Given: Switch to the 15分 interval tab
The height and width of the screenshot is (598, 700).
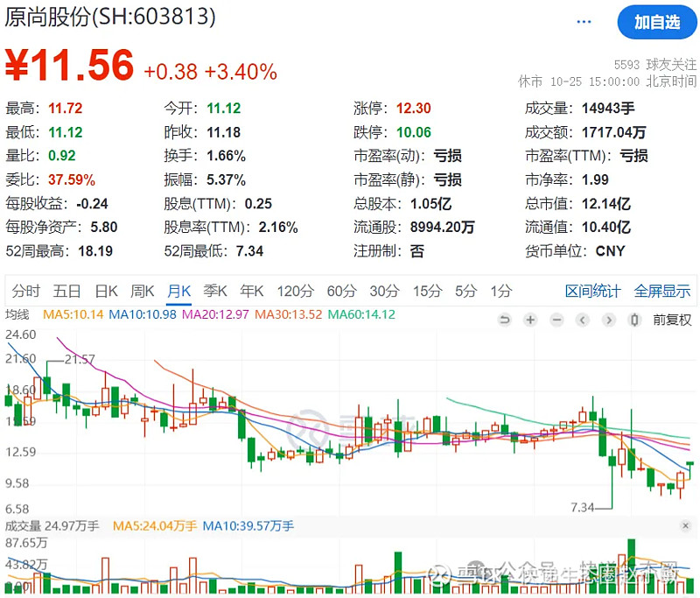Looking at the screenshot, I should 427,292.
